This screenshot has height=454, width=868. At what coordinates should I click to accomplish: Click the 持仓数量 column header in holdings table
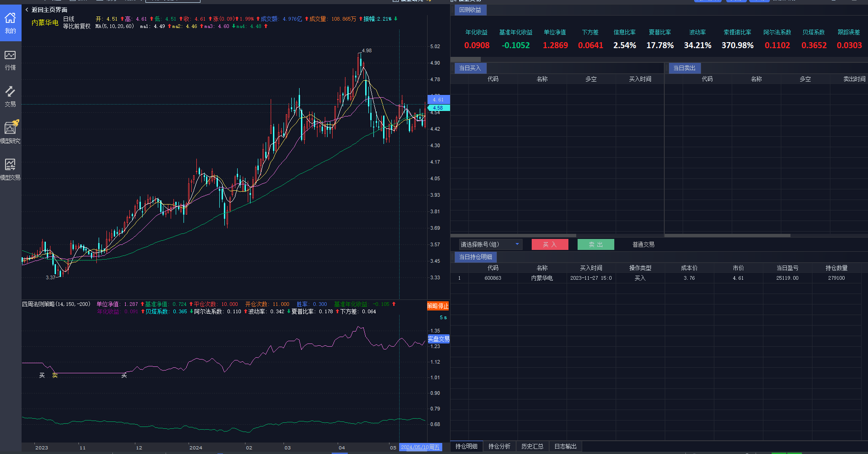836,268
